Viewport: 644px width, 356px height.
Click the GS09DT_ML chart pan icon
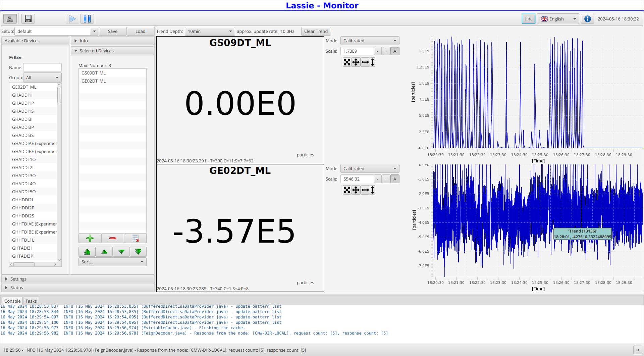point(356,62)
